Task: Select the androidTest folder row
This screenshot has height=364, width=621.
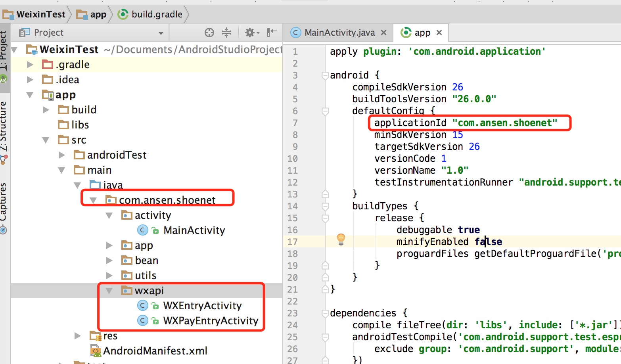Action: tap(146, 155)
